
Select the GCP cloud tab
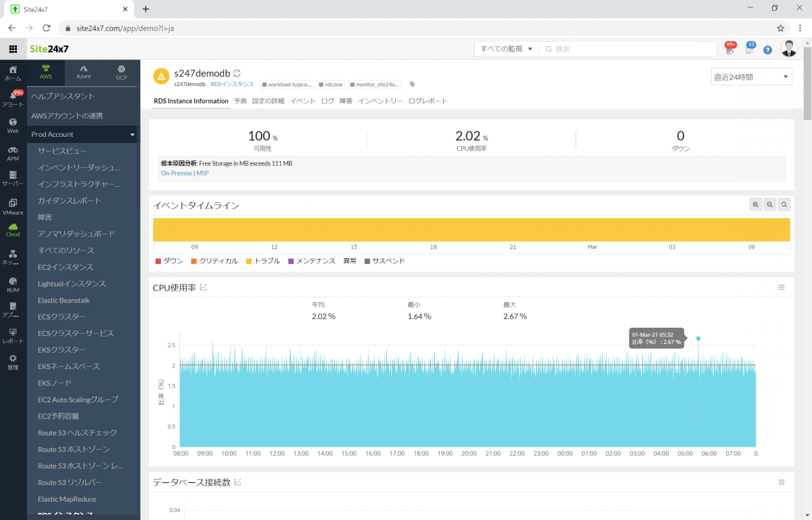(121, 72)
